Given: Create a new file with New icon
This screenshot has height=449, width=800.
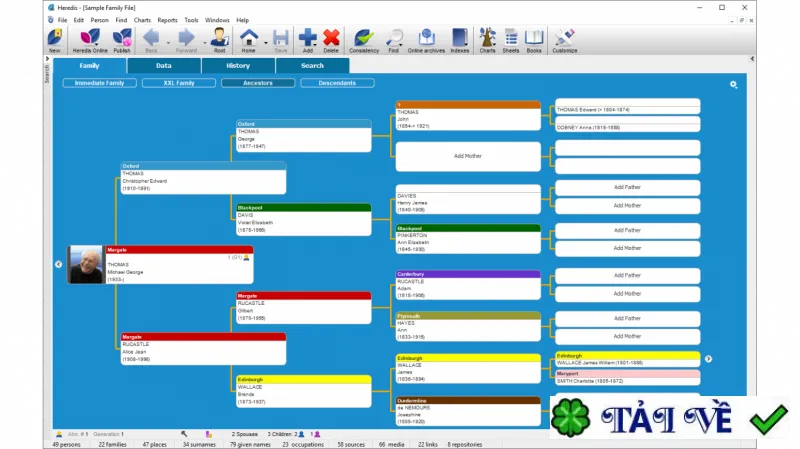Looking at the screenshot, I should coord(55,41).
